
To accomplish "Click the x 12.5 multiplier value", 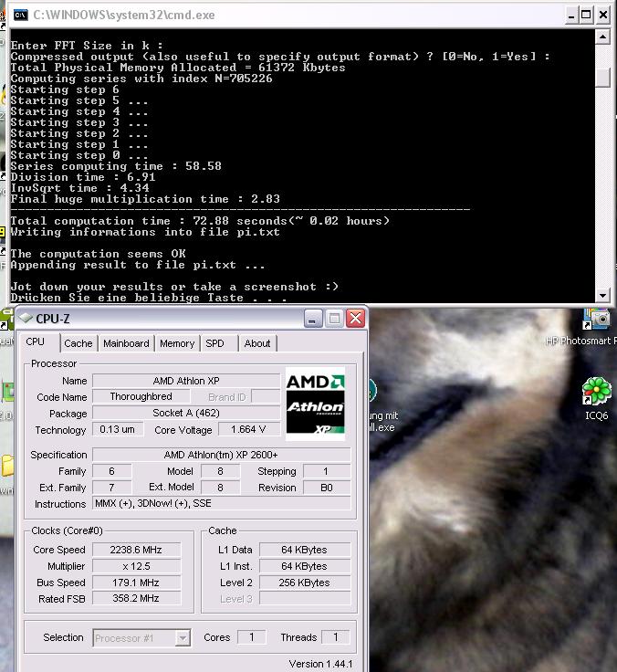I will coord(136,566).
